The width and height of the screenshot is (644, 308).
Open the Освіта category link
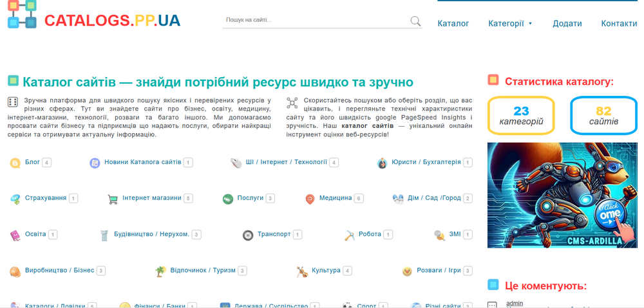click(35, 234)
